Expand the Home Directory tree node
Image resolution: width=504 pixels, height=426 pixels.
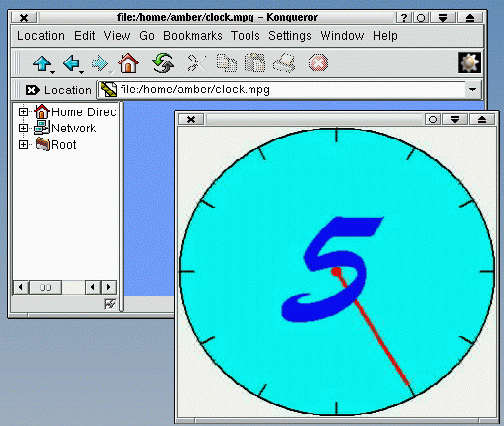pos(23,111)
